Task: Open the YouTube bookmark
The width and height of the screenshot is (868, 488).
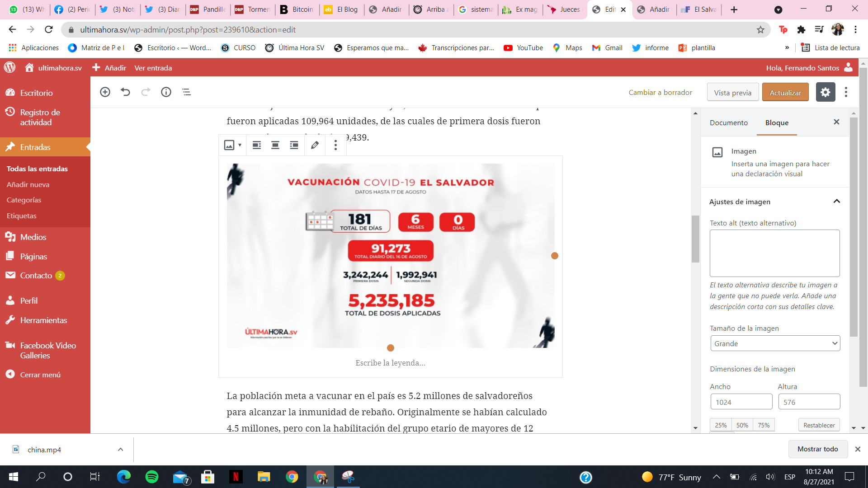Action: 524,48
